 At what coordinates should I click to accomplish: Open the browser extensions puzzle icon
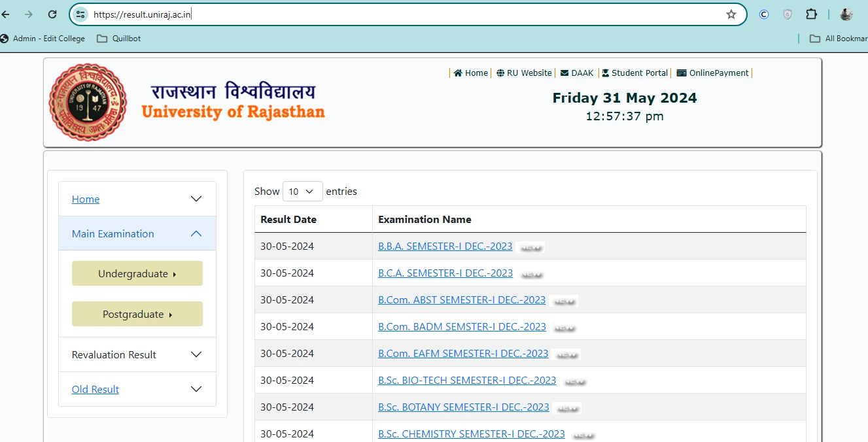tap(811, 14)
